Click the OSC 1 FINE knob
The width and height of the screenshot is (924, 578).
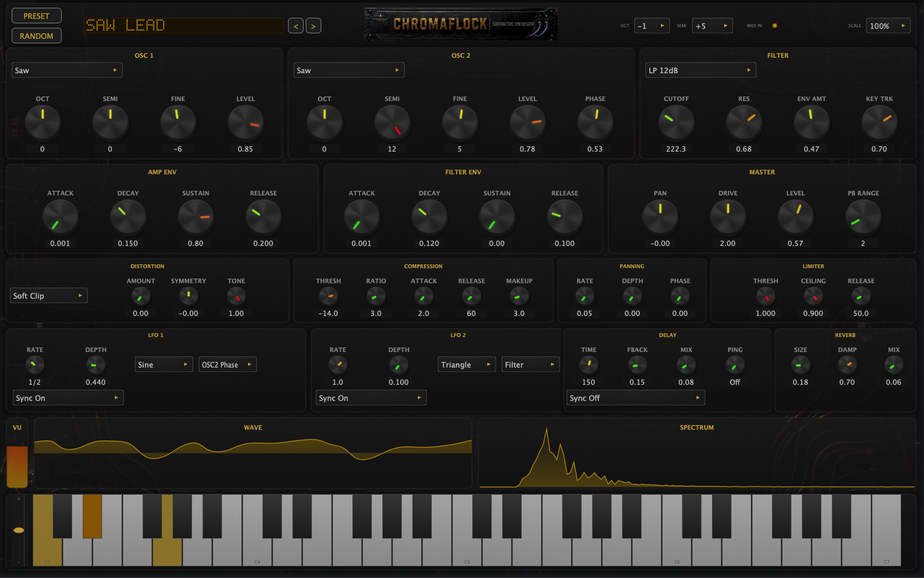point(178,122)
